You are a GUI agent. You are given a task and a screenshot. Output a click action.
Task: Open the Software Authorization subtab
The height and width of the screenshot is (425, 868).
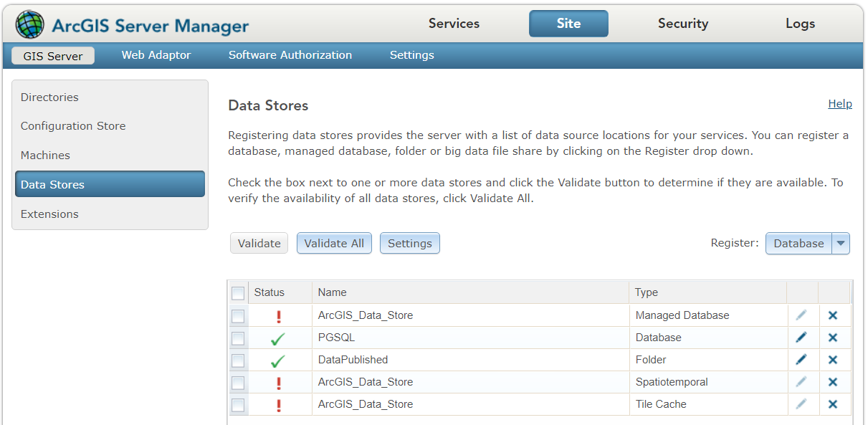pyautogui.click(x=290, y=55)
